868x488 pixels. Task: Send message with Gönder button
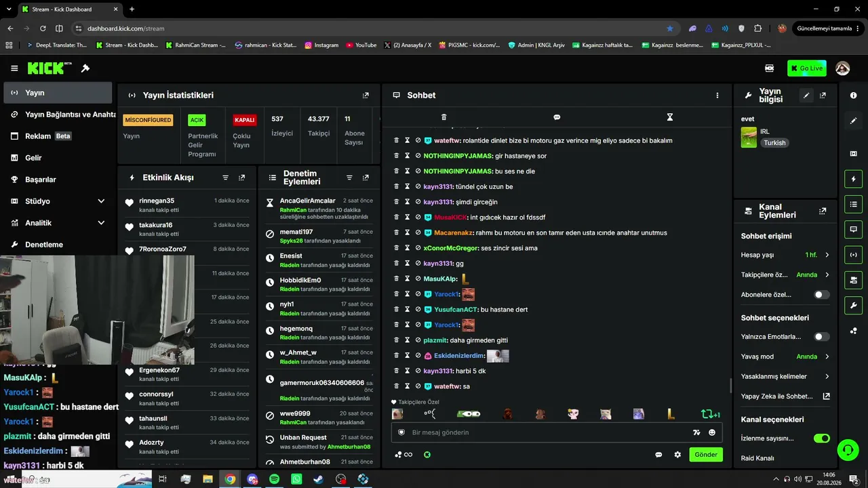pos(706,455)
